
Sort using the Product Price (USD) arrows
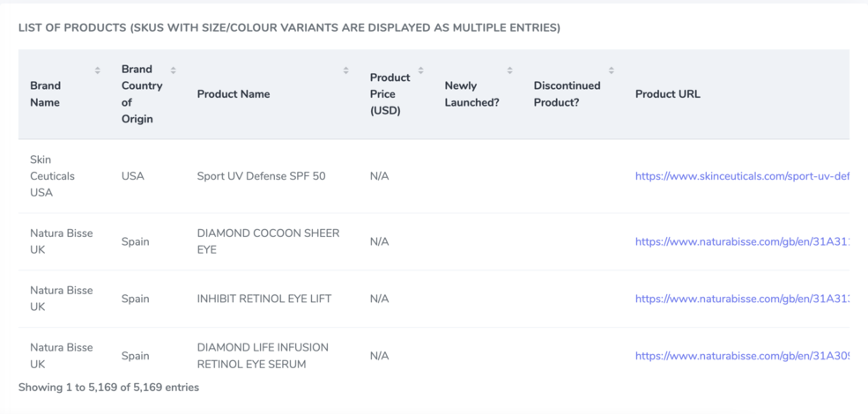coord(420,70)
